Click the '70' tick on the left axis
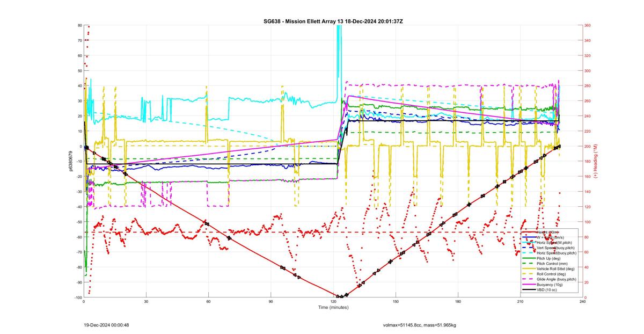 point(79,40)
